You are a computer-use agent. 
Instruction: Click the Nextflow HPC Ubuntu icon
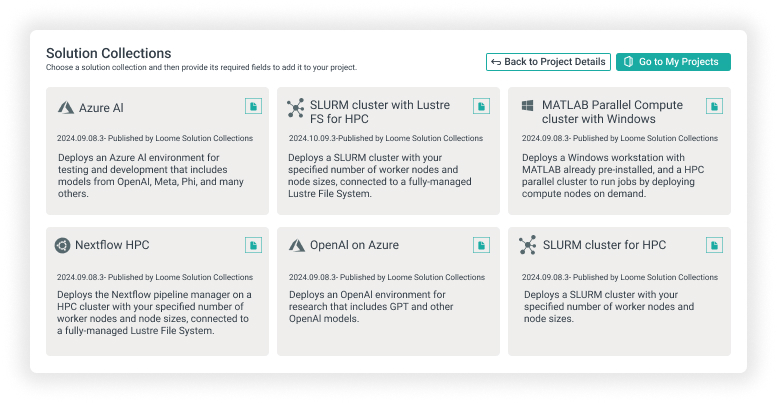[x=63, y=245]
